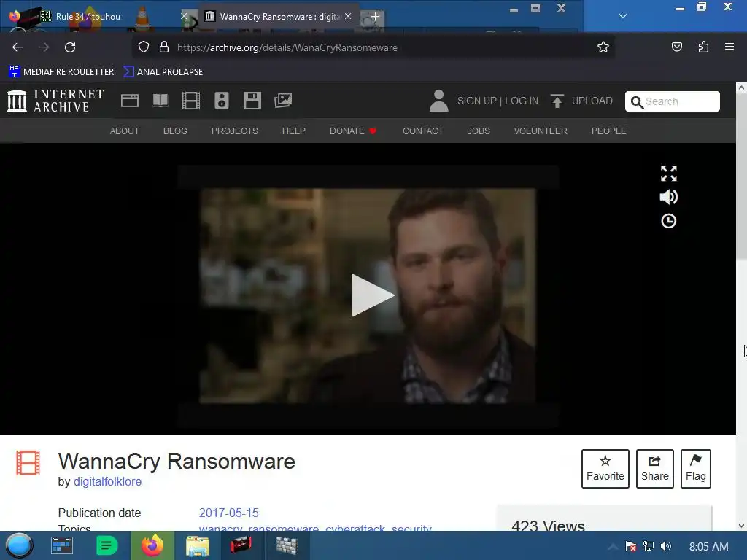Open the firewall brick wall taskbar icon
Image resolution: width=747 pixels, height=560 pixels.
286,545
